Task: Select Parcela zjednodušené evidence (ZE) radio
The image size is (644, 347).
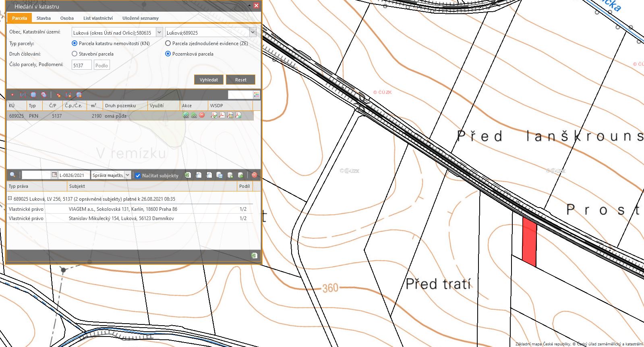Action: (168, 43)
